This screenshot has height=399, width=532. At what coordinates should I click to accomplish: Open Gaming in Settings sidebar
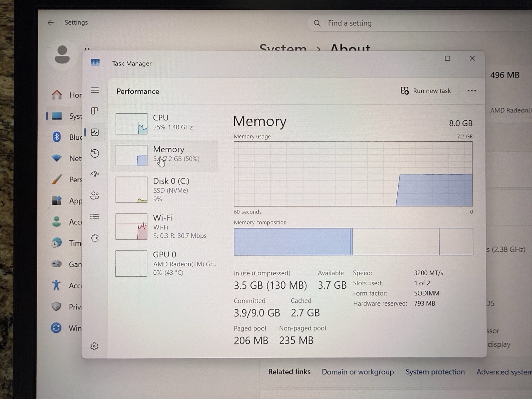(x=66, y=264)
